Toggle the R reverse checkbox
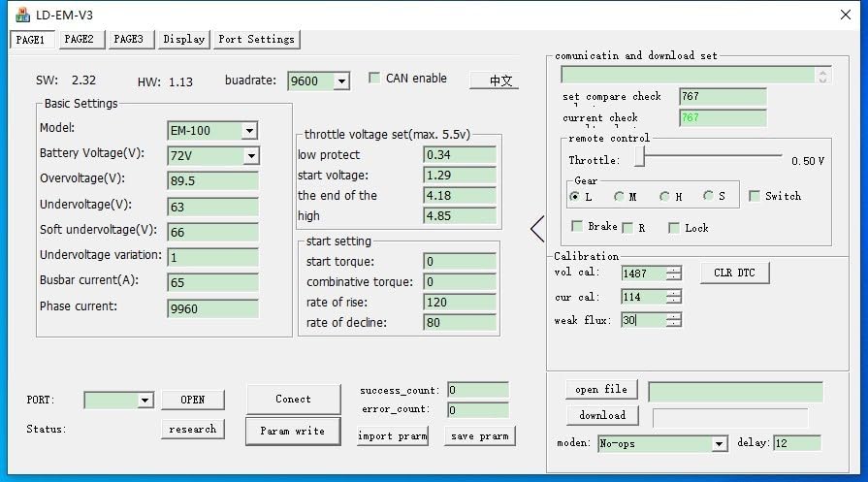The width and height of the screenshot is (868, 482). pos(627,228)
